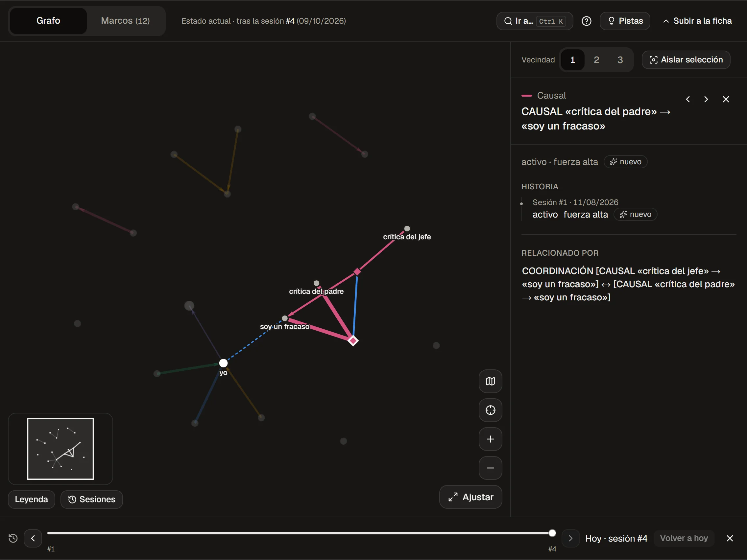The width and height of the screenshot is (747, 560).
Task: Click the Ajustar fit-view button
Action: (470, 497)
